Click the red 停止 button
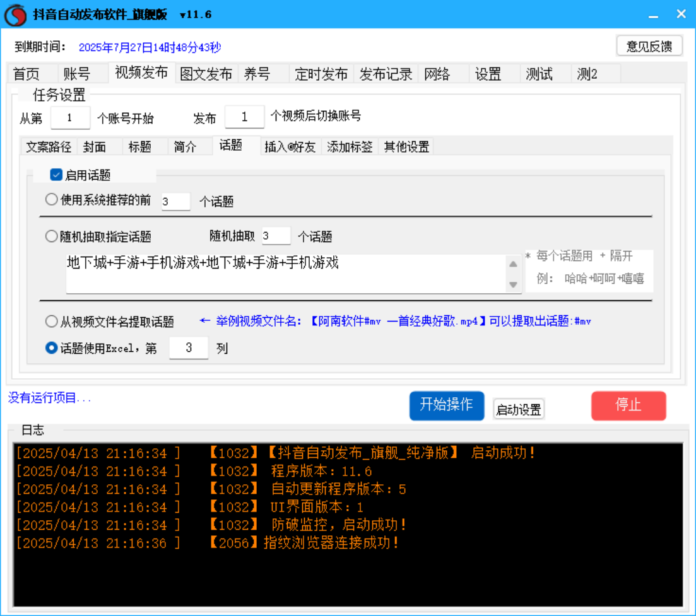 pos(628,405)
